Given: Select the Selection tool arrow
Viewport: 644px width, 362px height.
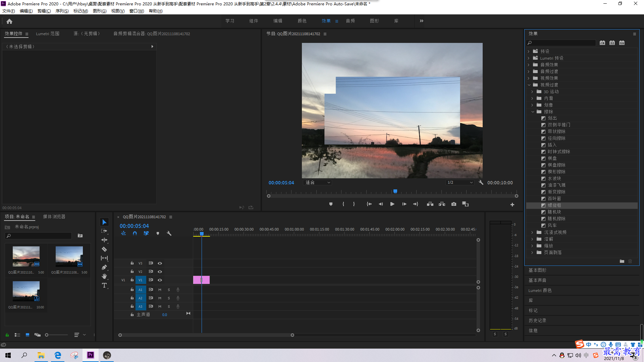Looking at the screenshot, I should pos(104,222).
